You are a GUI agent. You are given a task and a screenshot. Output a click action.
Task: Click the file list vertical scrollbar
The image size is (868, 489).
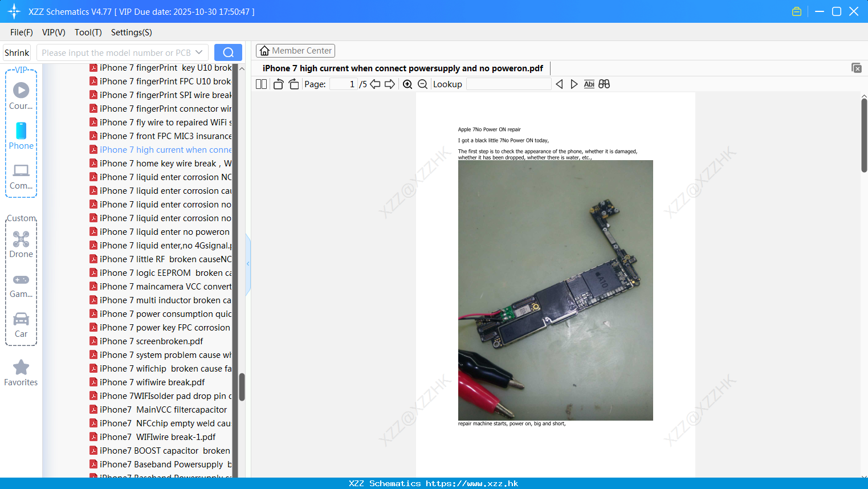click(242, 387)
